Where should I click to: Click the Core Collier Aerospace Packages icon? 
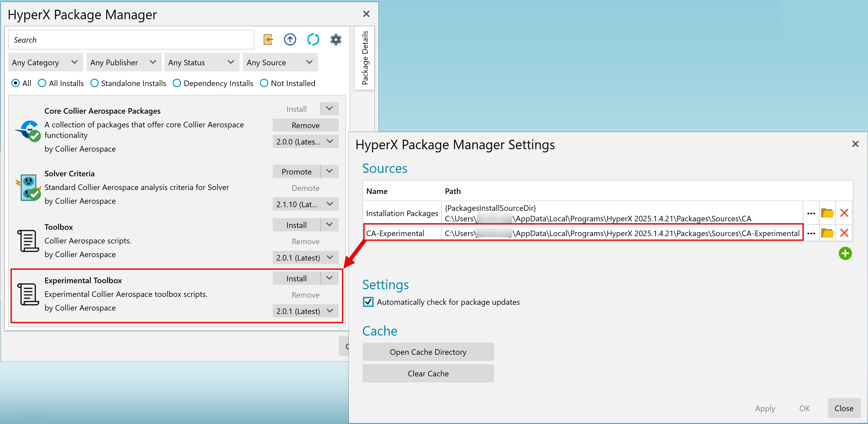click(x=28, y=131)
